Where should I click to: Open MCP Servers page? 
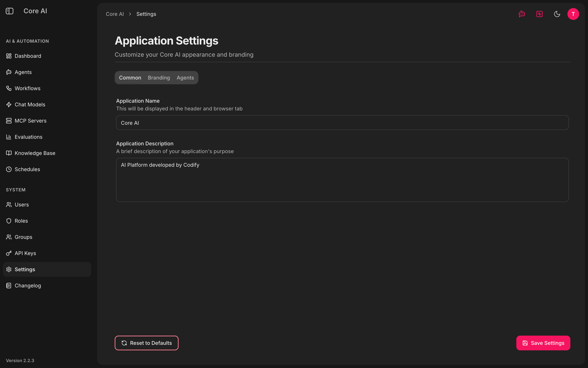47,121
